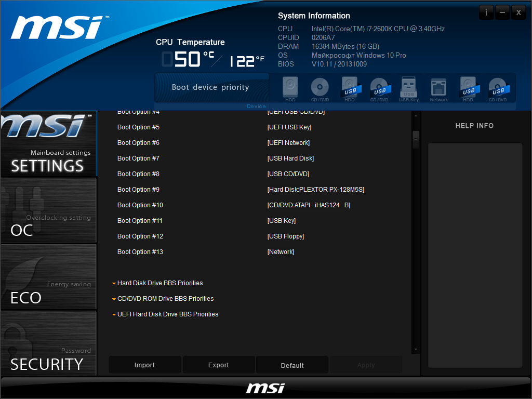532x399 pixels.
Task: Click the last USB CD/DVD boot device icon
Action: tap(498, 89)
